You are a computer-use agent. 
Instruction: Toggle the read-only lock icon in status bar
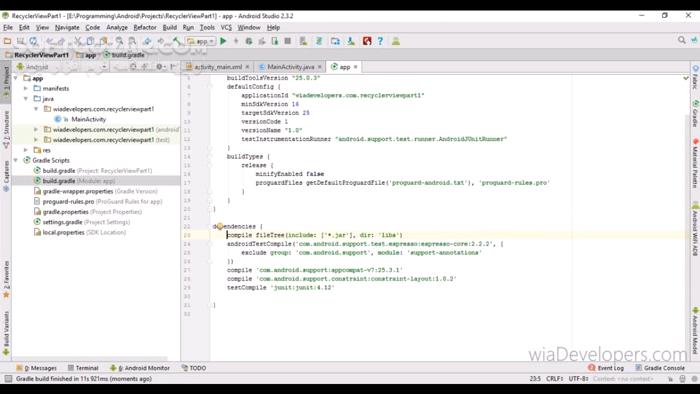click(670, 379)
